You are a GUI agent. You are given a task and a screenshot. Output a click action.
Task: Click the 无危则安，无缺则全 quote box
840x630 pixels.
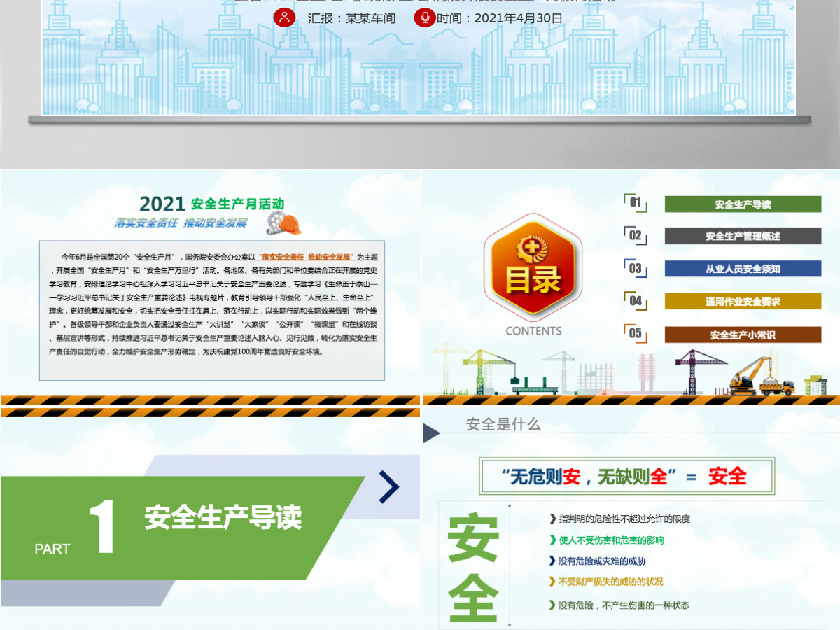[x=627, y=477]
